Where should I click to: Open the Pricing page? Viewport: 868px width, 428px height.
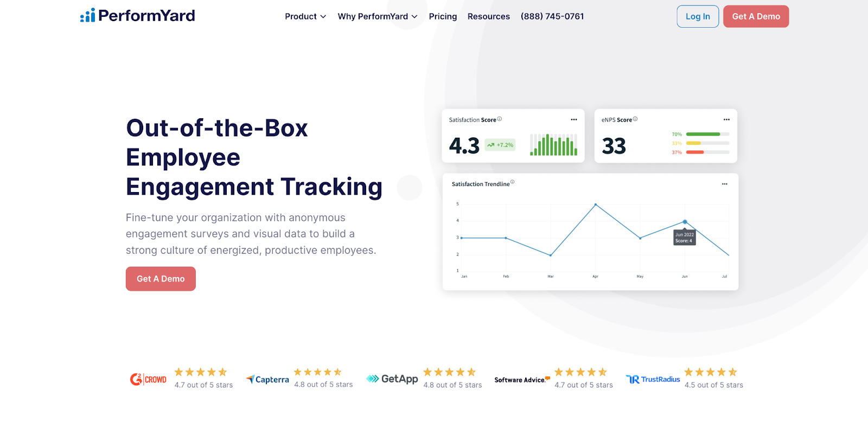tap(443, 16)
